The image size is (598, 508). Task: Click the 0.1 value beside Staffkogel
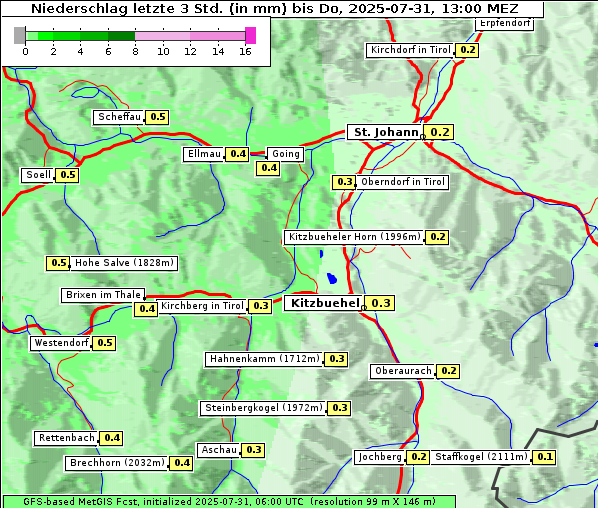point(544,457)
